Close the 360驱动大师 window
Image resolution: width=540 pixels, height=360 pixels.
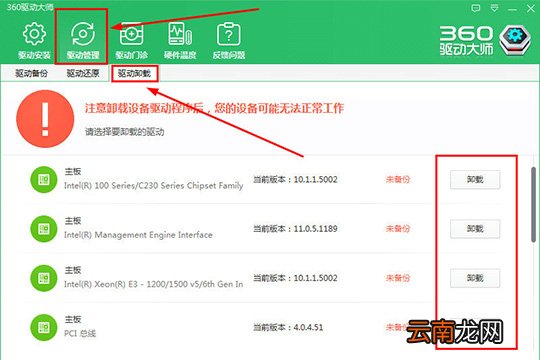coord(531,9)
